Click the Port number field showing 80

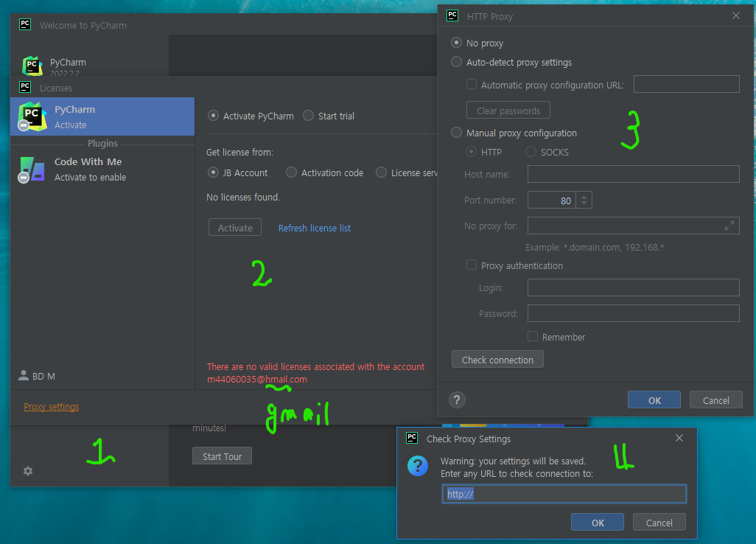(552, 200)
